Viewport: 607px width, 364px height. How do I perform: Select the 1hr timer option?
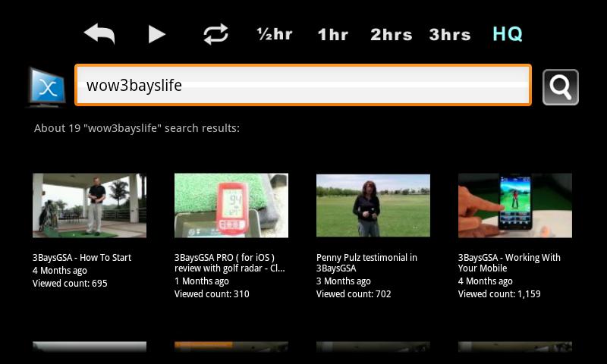(x=333, y=35)
